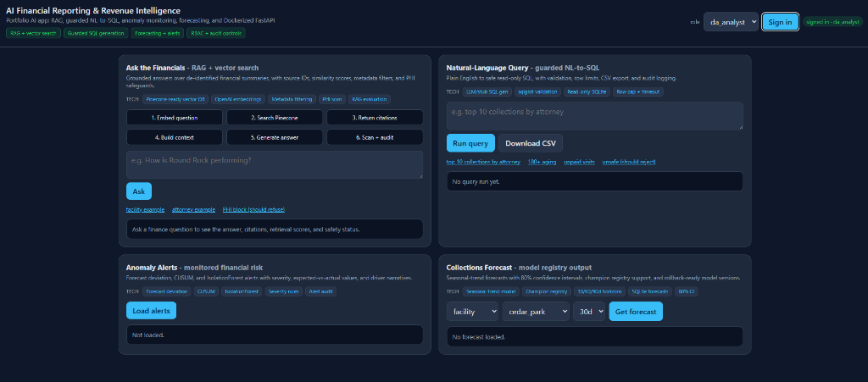The height and width of the screenshot is (382, 868).
Task: Click the Get forecast button
Action: (x=636, y=312)
